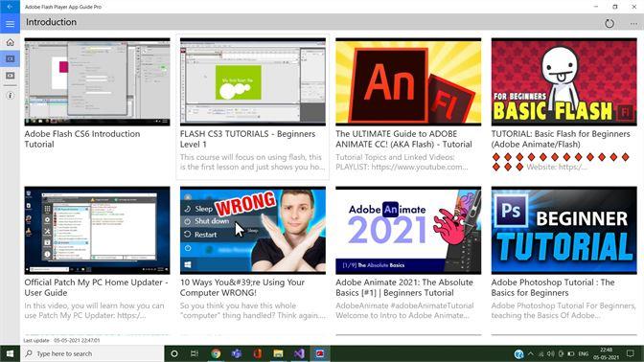Open Microsoft Teams from taskbar
Screen dimensions: 644x362
(237, 353)
